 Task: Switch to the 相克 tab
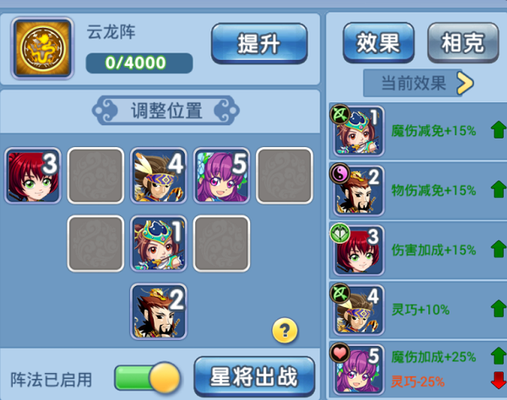463,43
